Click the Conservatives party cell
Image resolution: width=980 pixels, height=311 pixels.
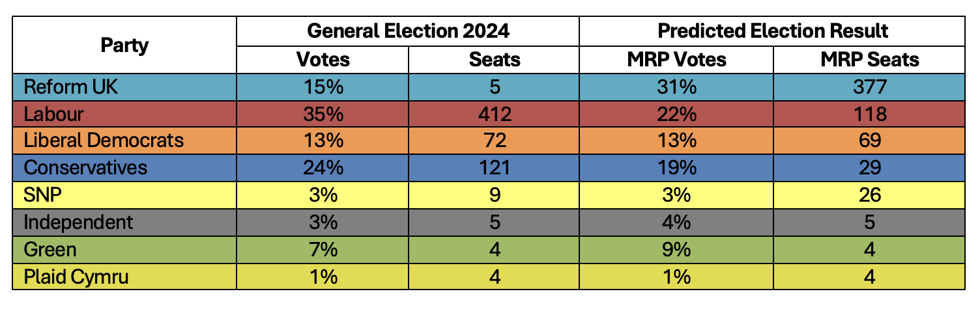click(x=85, y=168)
